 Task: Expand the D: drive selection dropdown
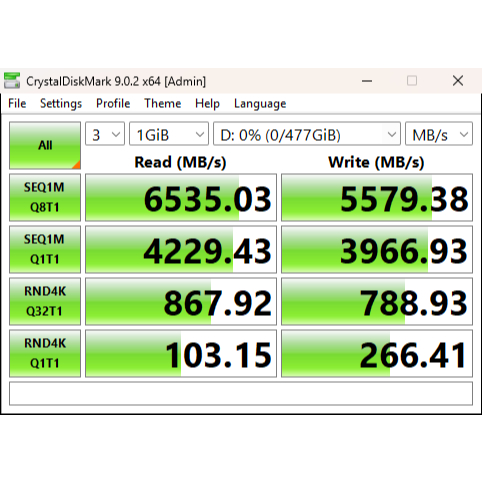pyautogui.click(x=307, y=134)
